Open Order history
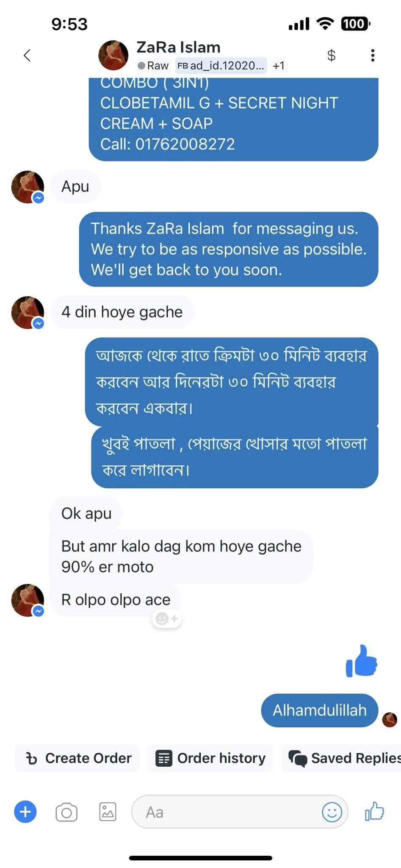This screenshot has width=401, height=868. tap(210, 758)
